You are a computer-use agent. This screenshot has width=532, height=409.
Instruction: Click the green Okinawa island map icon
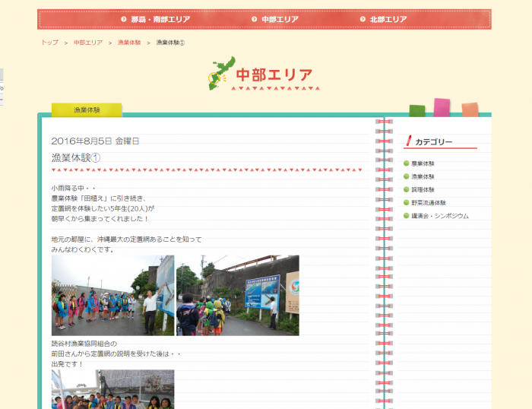[221, 73]
